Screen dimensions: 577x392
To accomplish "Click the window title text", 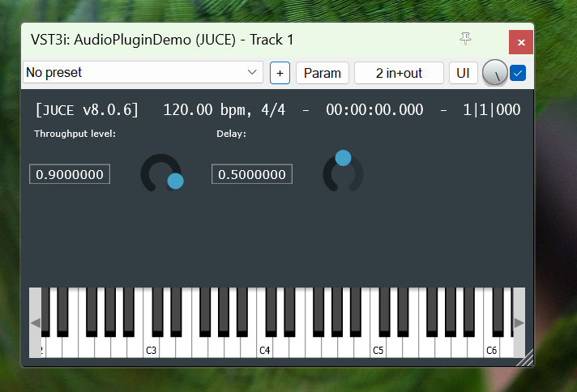I will click(x=162, y=40).
